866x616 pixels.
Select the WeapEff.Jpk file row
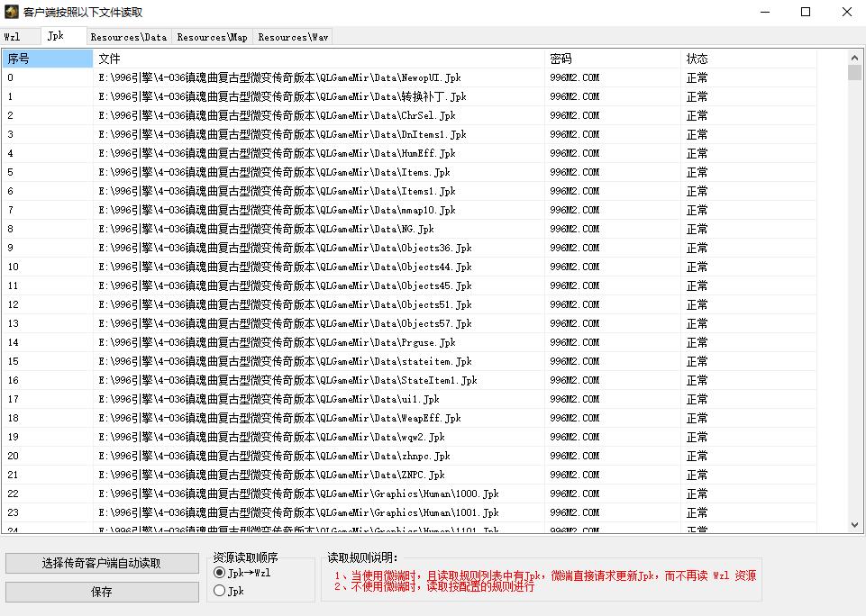click(409, 418)
